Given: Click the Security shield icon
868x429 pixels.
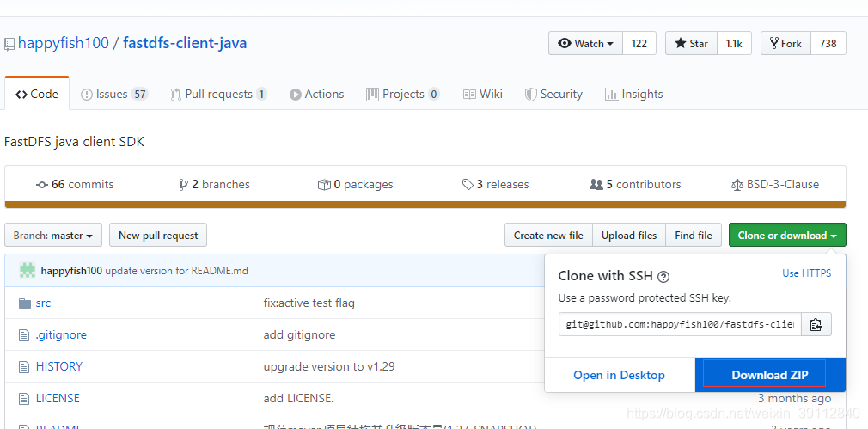Looking at the screenshot, I should click(x=531, y=95).
